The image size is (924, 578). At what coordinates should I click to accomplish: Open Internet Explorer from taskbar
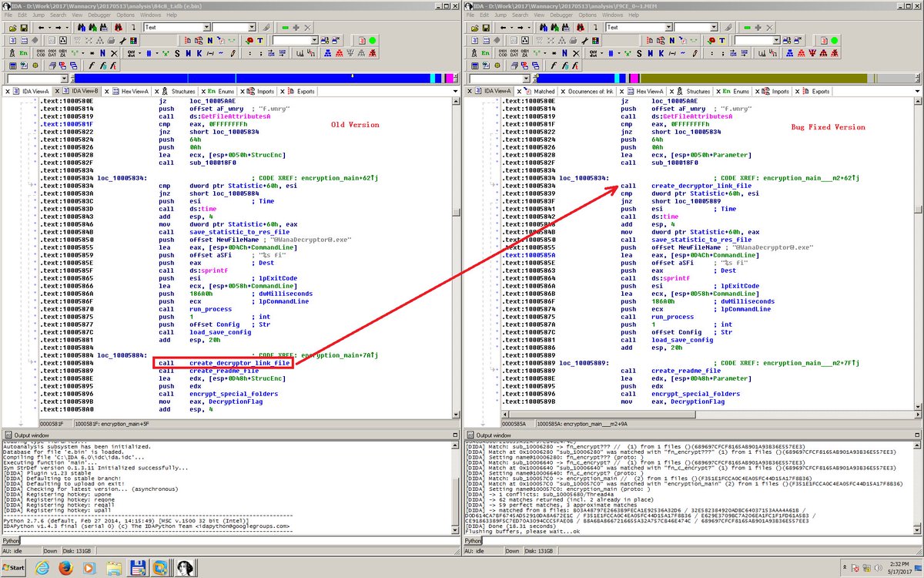coord(41,567)
